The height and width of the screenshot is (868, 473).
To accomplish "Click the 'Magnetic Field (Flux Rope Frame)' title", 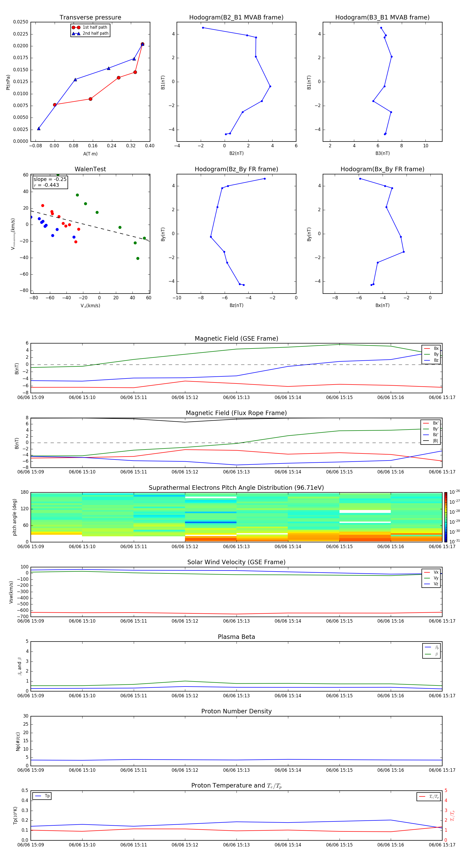I will 236,413.
